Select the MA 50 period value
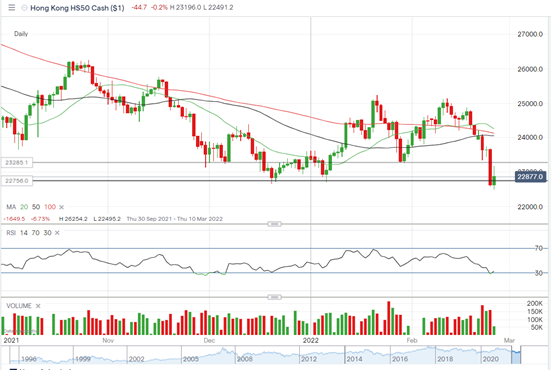Screen dimensions: 551x370 [x=36, y=207]
